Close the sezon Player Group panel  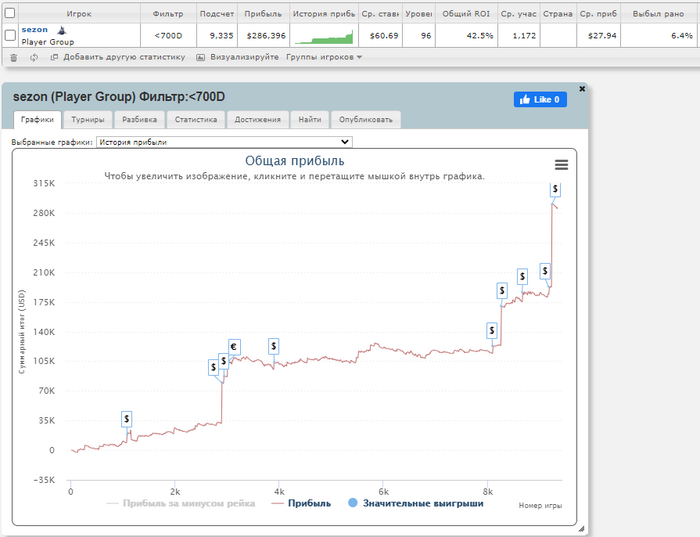coord(582,89)
